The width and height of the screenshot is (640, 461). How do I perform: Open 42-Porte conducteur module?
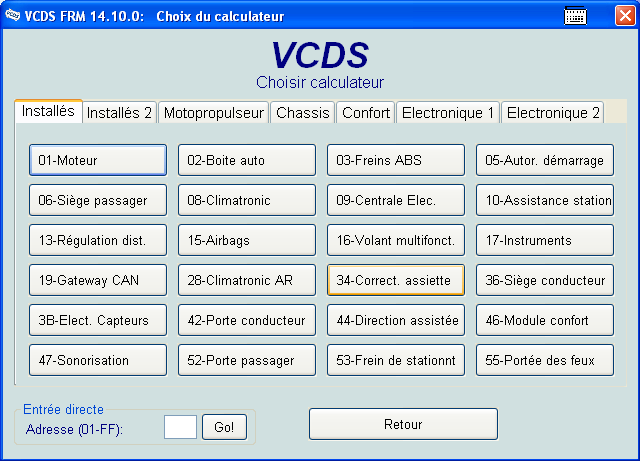(247, 320)
